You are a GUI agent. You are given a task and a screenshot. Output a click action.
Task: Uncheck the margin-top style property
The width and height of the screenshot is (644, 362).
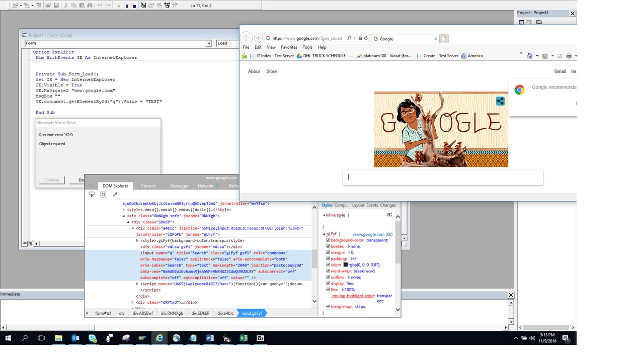[328, 306]
